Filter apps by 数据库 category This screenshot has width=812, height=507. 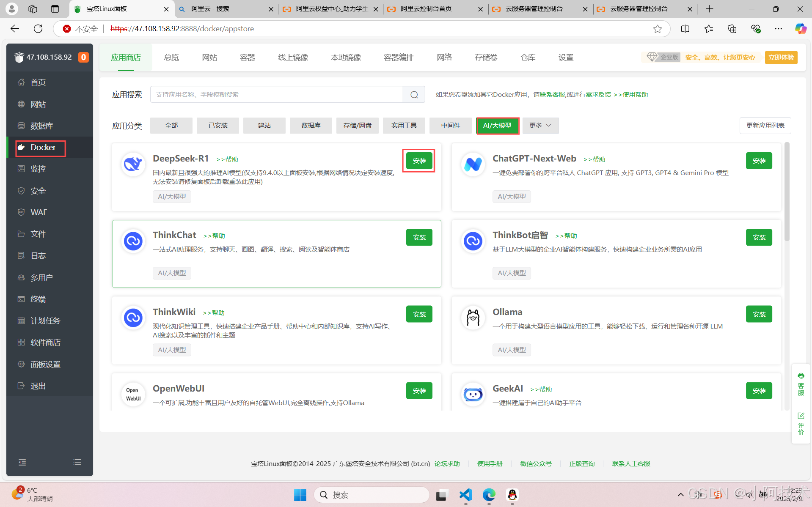(311, 125)
